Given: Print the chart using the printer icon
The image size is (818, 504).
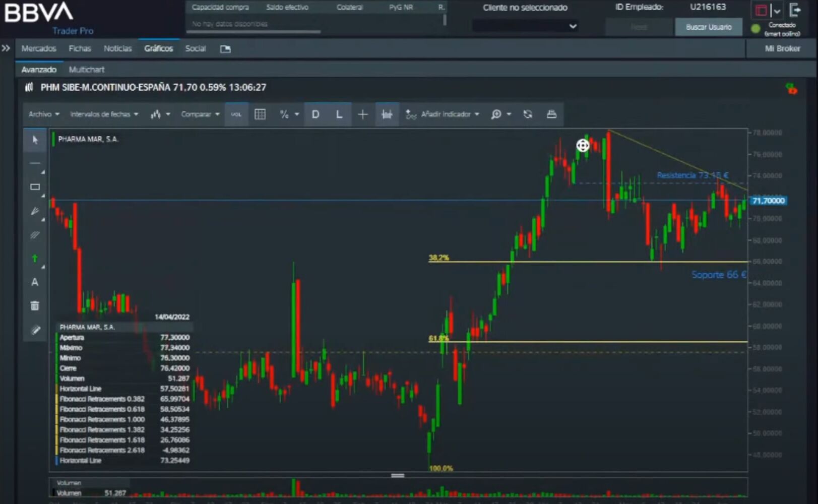Looking at the screenshot, I should (551, 114).
